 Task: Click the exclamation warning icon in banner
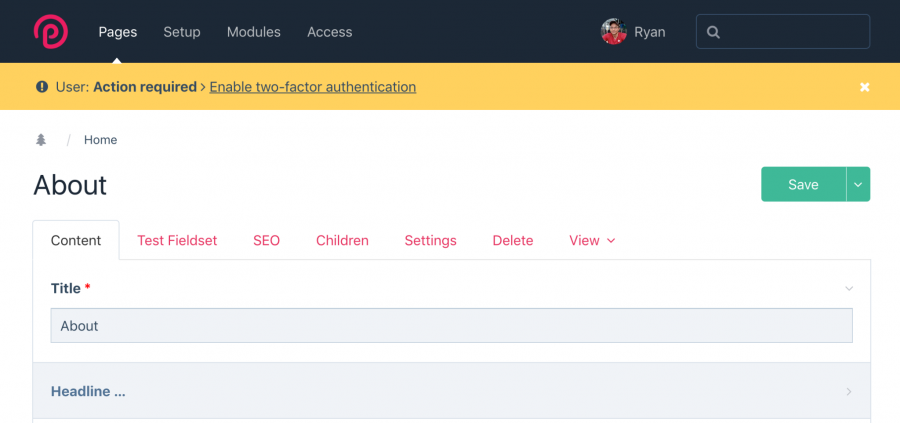[x=41, y=87]
